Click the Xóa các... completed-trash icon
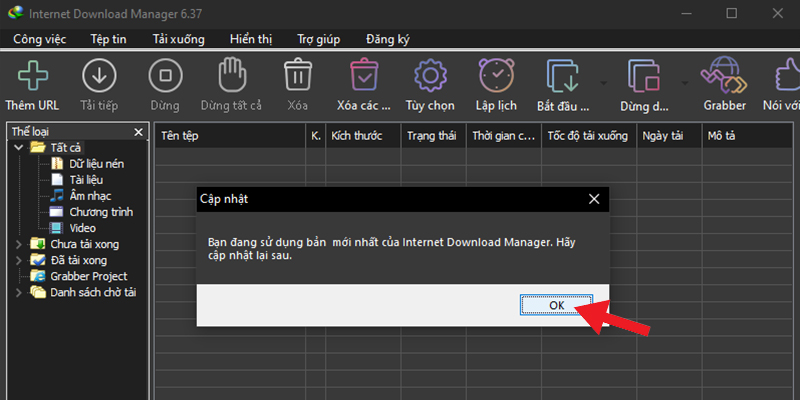Image resolution: width=800 pixels, height=400 pixels. click(364, 74)
